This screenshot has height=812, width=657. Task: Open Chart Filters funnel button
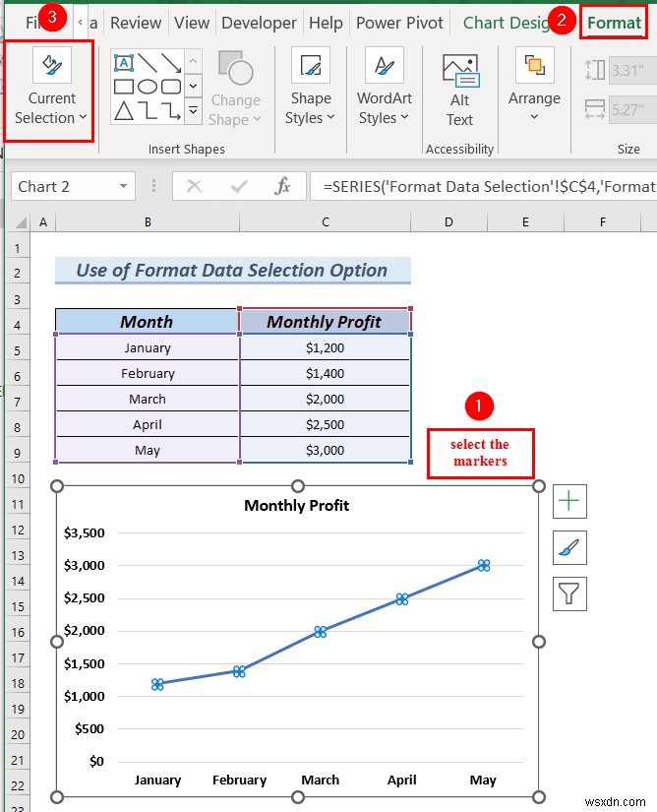click(569, 593)
